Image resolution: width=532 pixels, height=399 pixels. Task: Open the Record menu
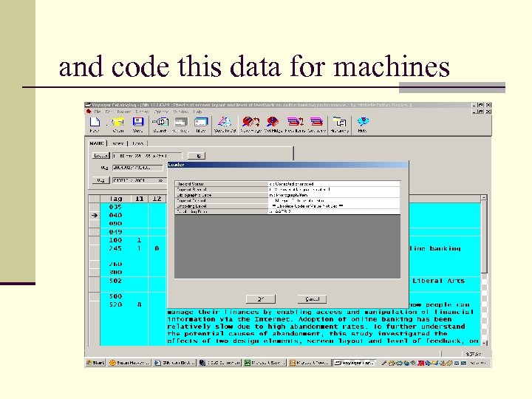(124, 112)
